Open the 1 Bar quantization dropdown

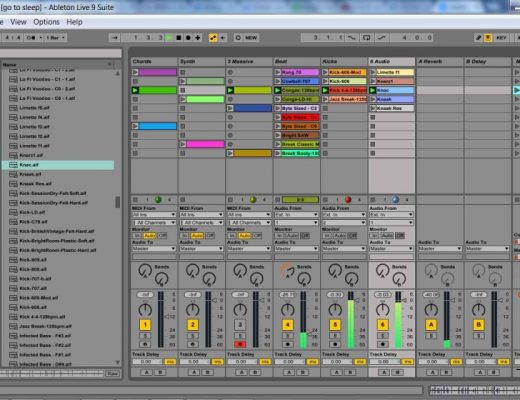point(55,38)
